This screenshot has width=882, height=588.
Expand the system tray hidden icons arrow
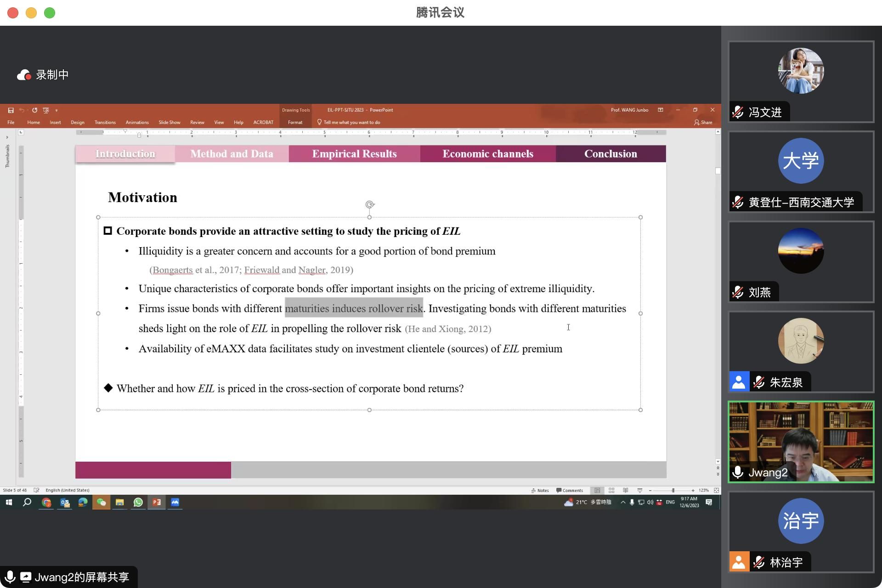(x=623, y=503)
